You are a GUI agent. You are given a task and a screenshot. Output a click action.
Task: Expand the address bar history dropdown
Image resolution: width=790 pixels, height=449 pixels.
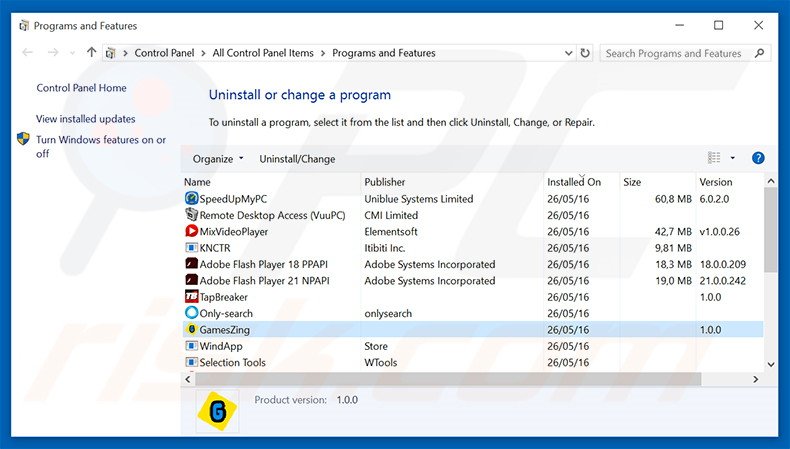pos(567,53)
